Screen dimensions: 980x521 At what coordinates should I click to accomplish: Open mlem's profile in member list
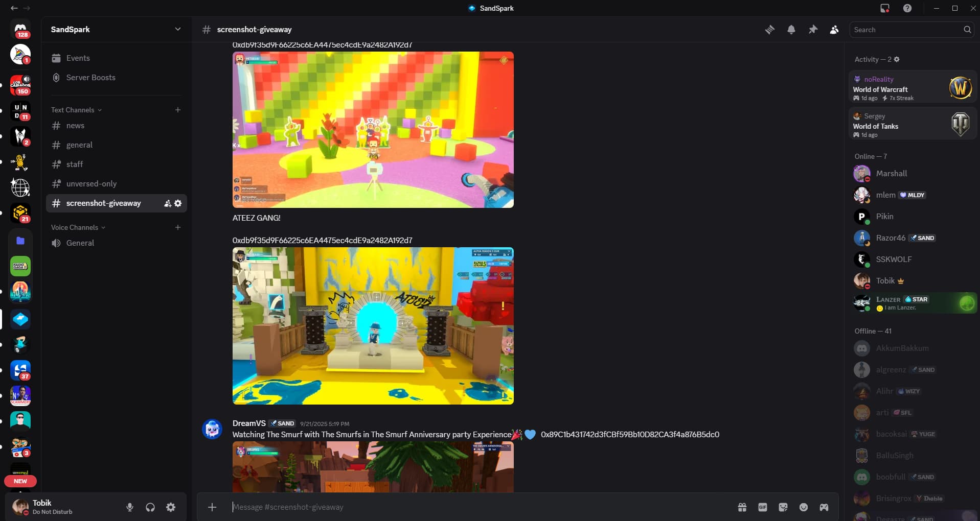[912, 195]
